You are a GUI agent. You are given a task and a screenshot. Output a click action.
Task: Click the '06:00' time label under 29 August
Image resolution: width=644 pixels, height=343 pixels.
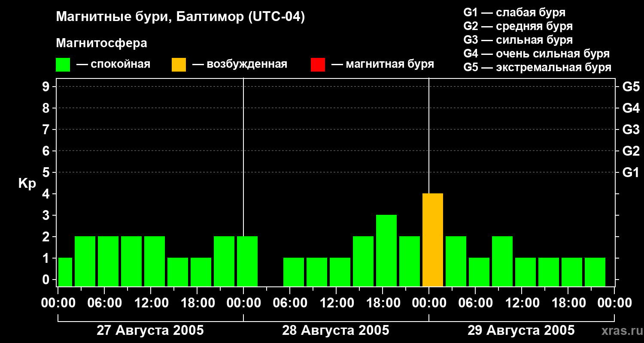tap(475, 303)
